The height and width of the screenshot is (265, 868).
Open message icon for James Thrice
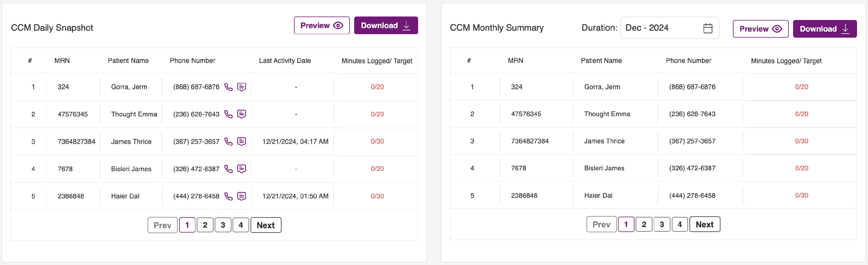242,142
